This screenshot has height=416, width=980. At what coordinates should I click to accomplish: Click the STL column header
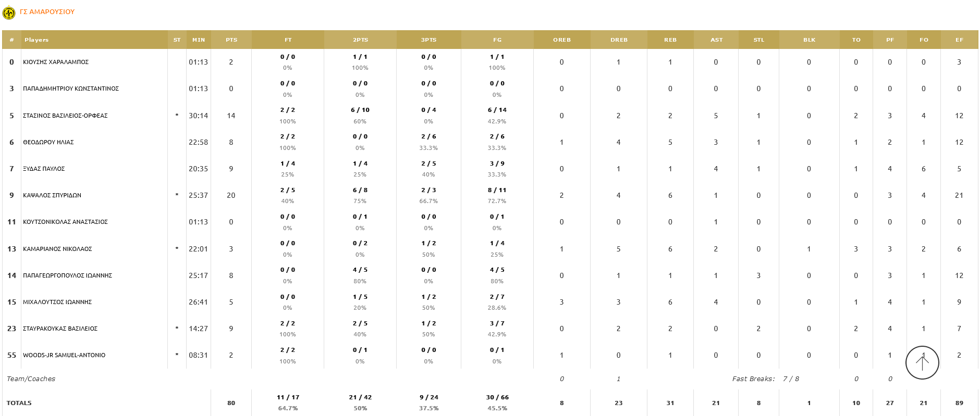[758, 40]
